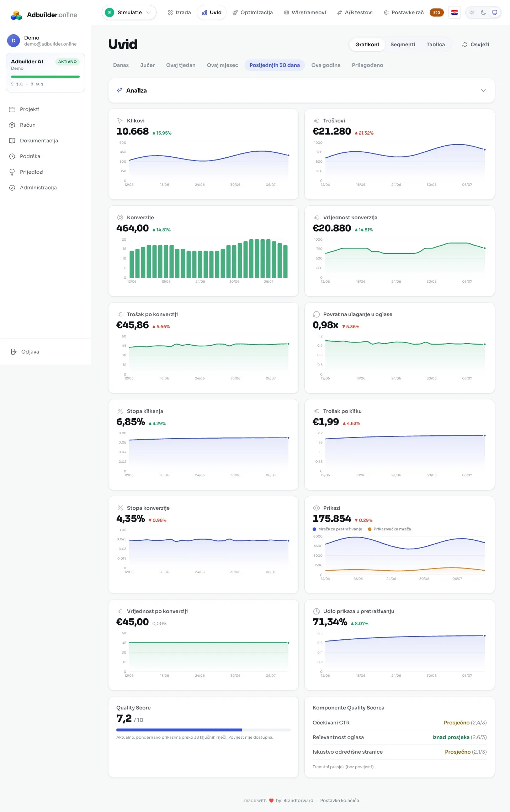Click the Adbuilder.online logo
510x812 pixels.
[43, 15]
